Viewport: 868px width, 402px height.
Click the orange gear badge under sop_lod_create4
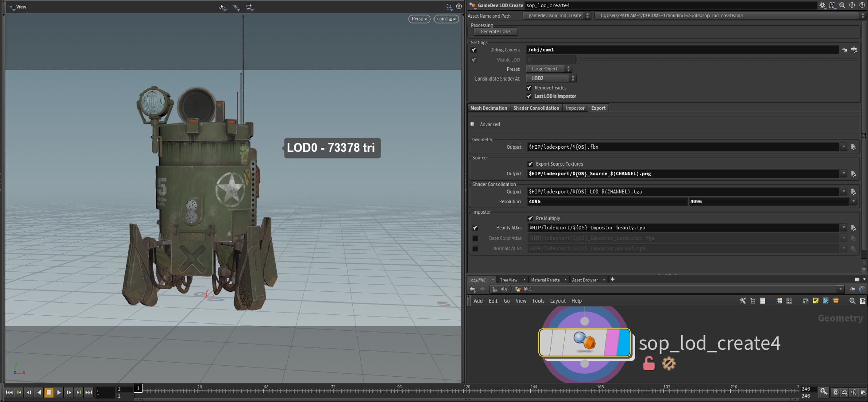tap(669, 364)
